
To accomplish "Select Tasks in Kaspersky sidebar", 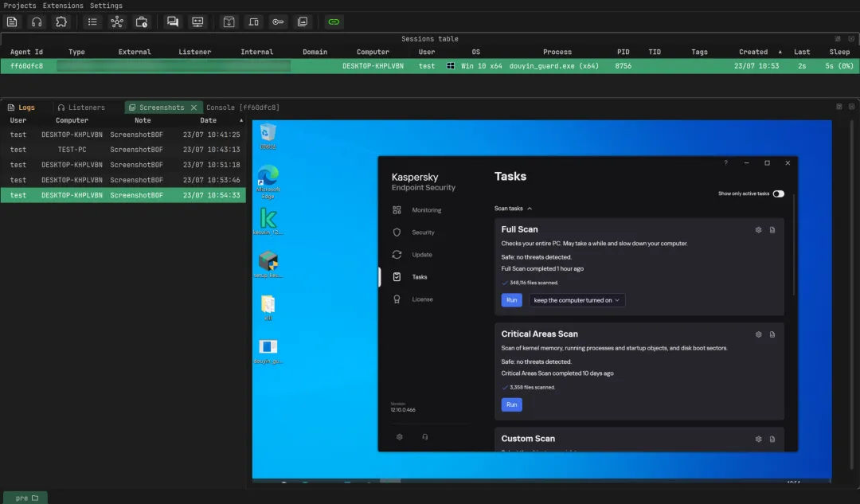I will [x=420, y=277].
